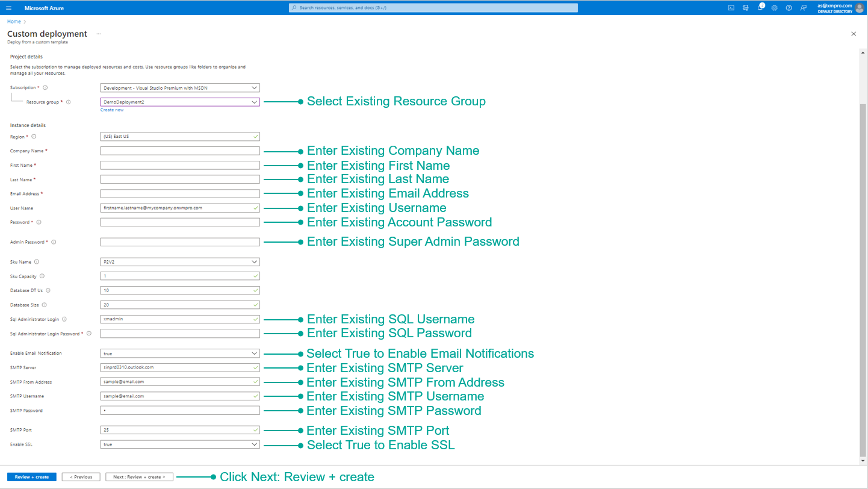Focus the SMTP Password input
The height and width of the screenshot is (489, 868).
(180, 410)
